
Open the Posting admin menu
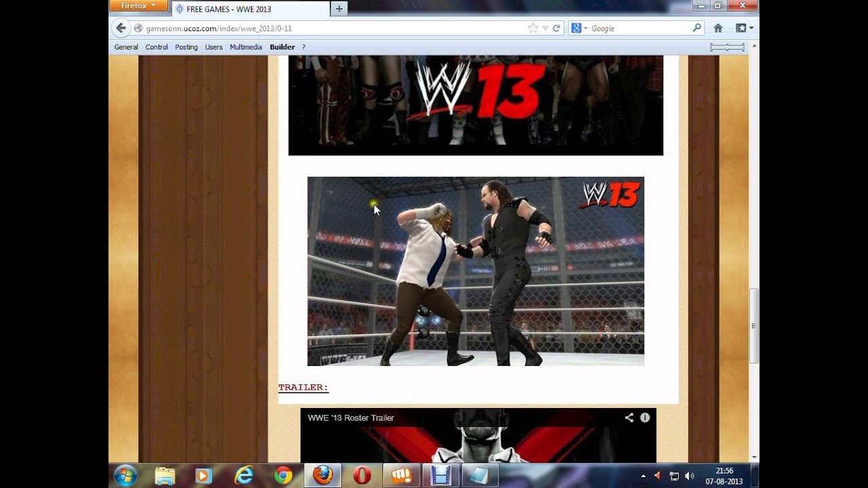tap(186, 47)
